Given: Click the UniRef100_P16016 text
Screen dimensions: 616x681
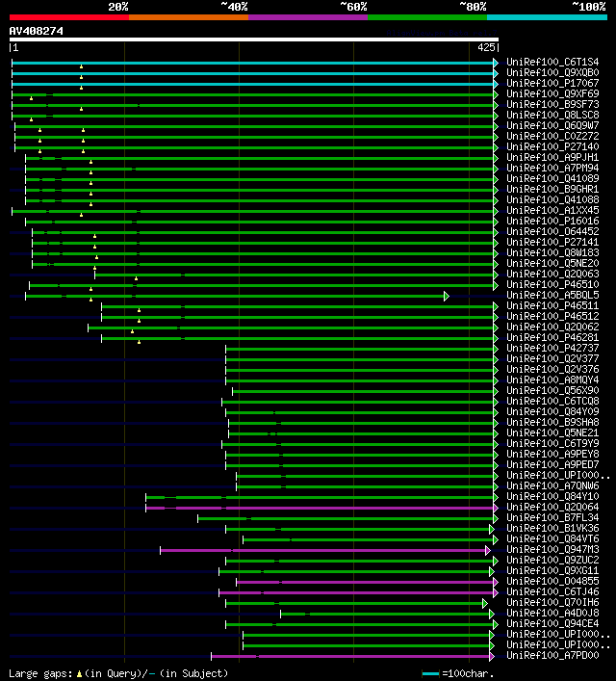Looking at the screenshot, I should click(552, 222).
